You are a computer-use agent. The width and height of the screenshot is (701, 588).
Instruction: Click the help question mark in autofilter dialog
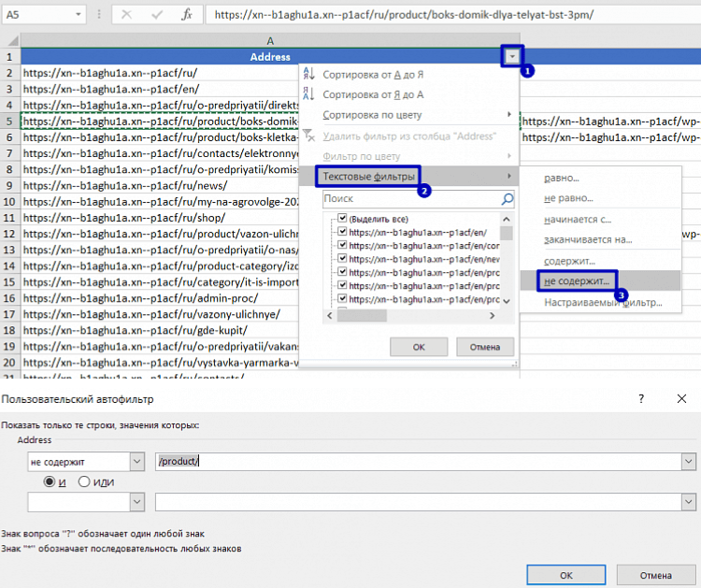click(641, 398)
